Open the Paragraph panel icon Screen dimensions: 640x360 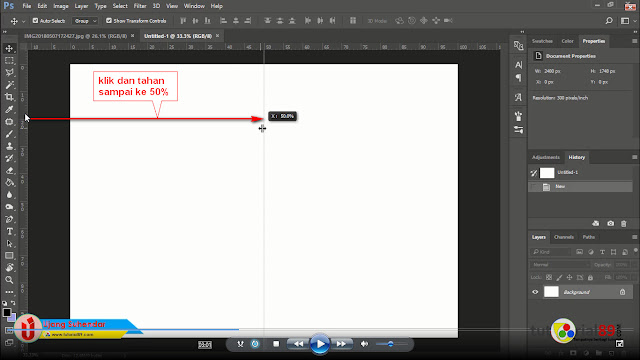pos(518,78)
